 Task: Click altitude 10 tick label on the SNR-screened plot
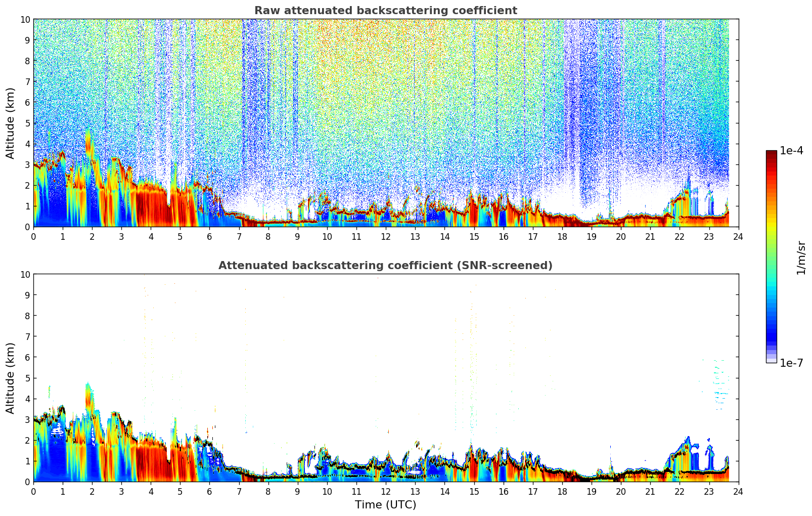click(25, 274)
